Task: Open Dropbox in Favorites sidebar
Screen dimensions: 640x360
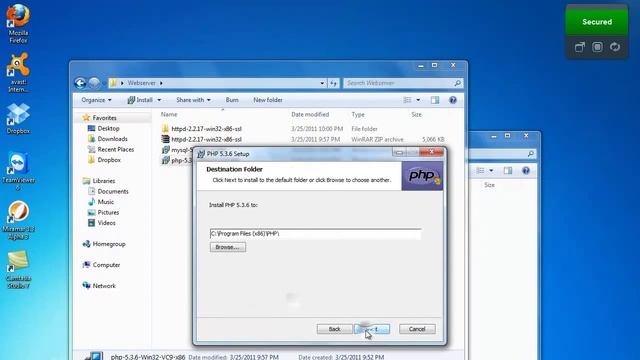Action: click(109, 160)
